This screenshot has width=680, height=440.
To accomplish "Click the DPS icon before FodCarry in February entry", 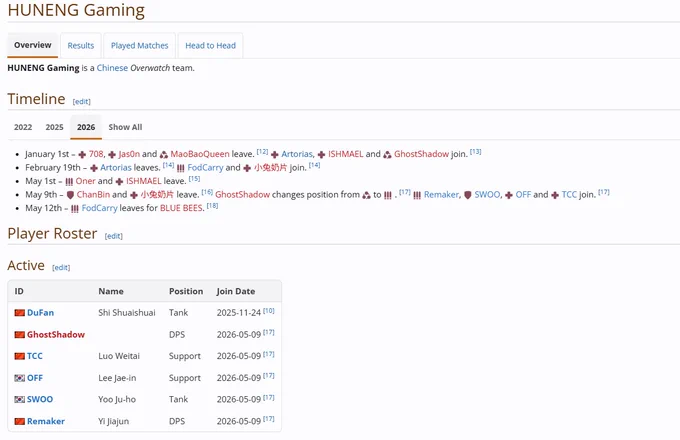I will [181, 168].
